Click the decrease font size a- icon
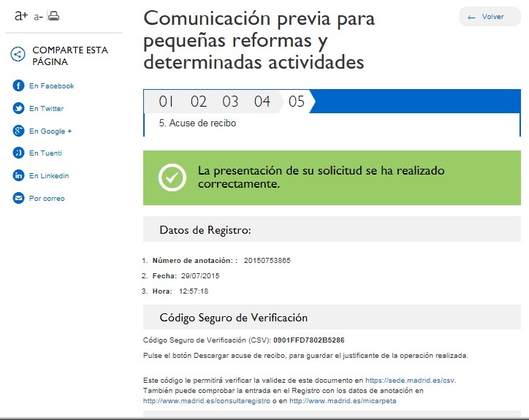 39,17
